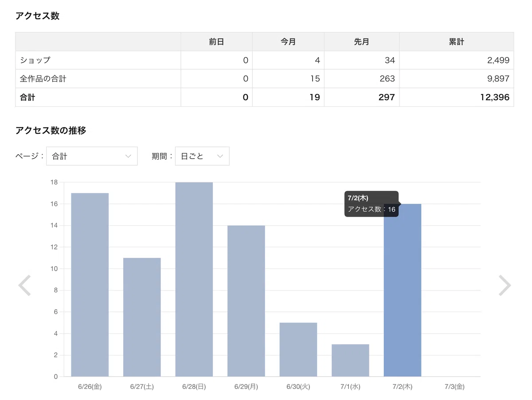This screenshot has height=400, width=532.
Task: Click the 7/1(水) axis label
Action: click(350, 387)
